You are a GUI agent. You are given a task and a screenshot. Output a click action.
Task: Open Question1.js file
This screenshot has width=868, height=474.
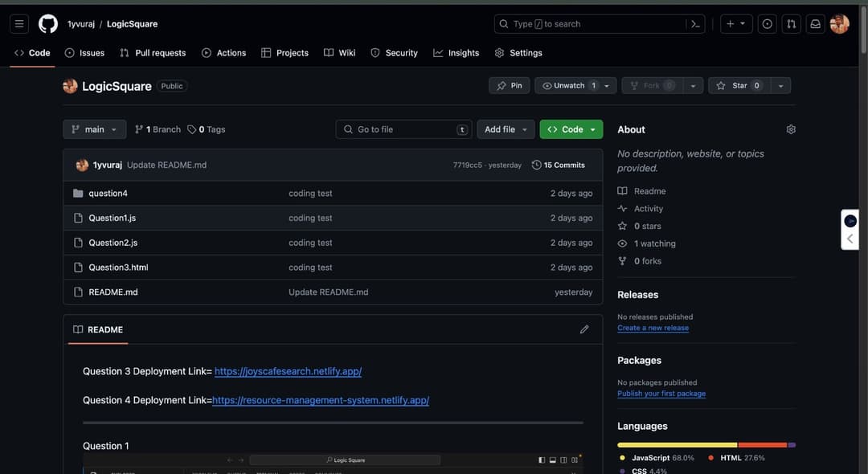click(x=112, y=218)
